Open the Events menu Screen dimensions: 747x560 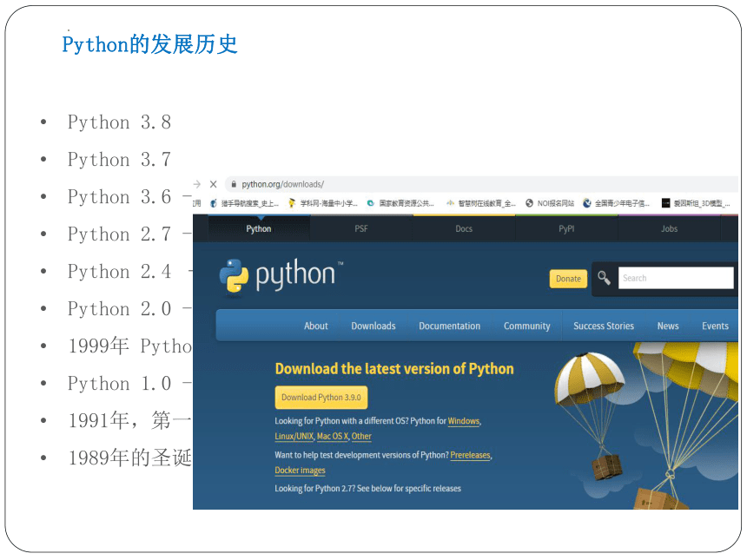pyautogui.click(x=715, y=326)
